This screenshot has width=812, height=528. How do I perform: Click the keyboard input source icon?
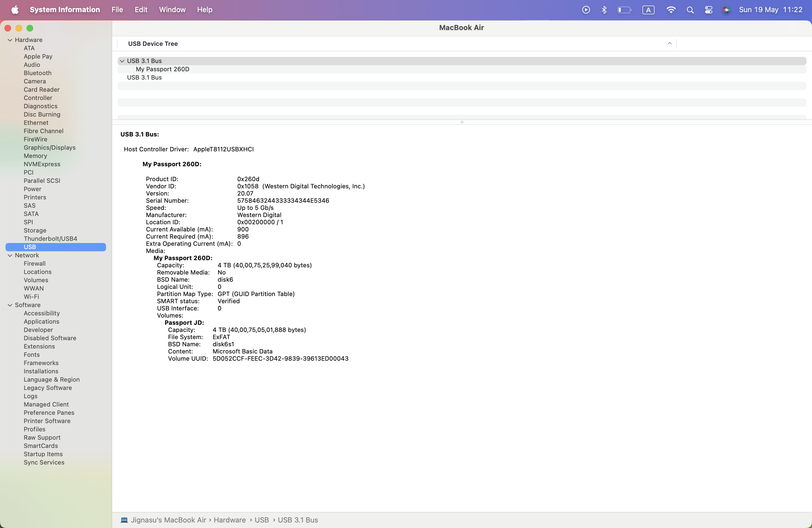pos(648,10)
